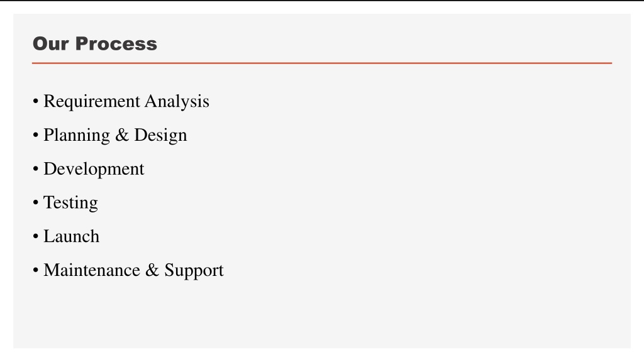
Task: Click the bullet dot before Launch
Action: point(36,236)
